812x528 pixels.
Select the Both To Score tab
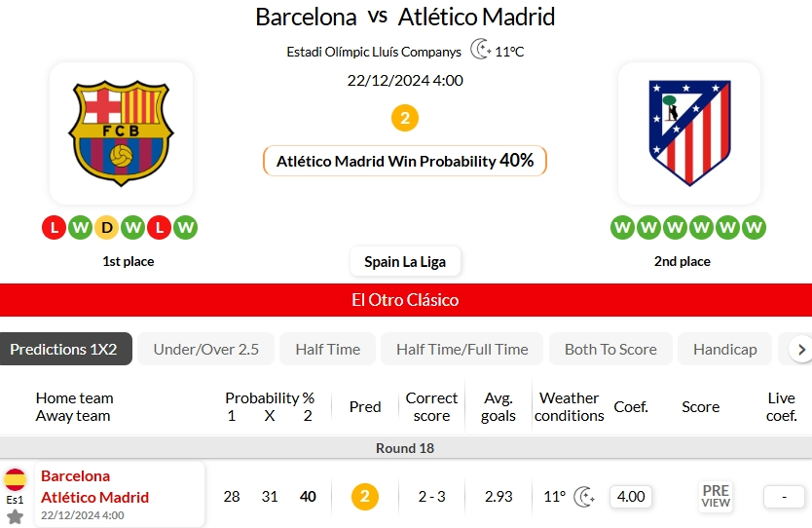point(610,349)
